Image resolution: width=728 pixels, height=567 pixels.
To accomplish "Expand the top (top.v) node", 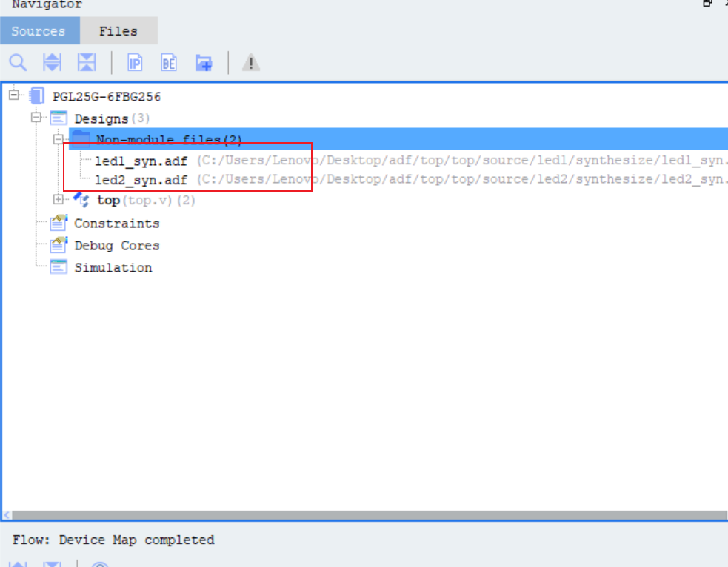I will pos(58,200).
